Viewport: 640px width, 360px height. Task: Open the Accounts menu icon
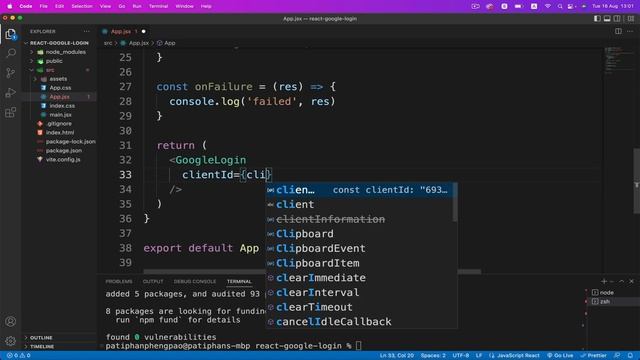(x=11, y=321)
